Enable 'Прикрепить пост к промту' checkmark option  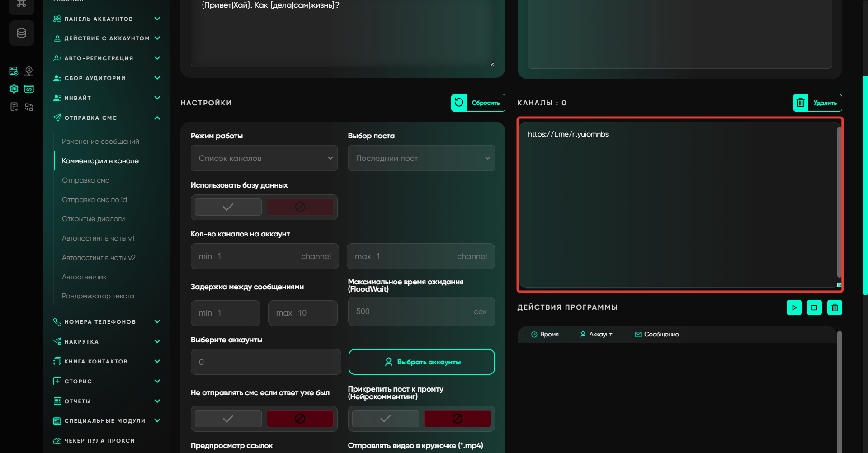coord(385,419)
